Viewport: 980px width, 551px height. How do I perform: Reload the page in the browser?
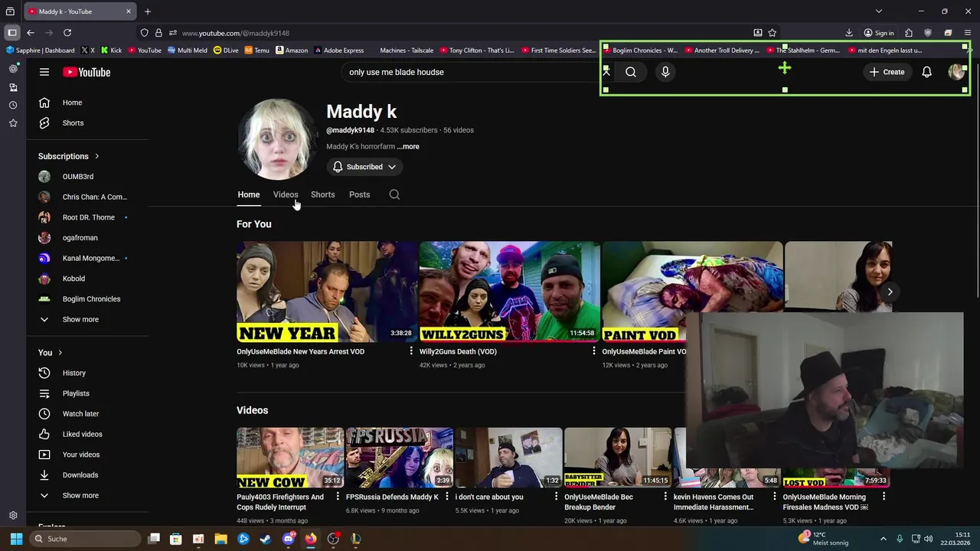pyautogui.click(x=67, y=33)
